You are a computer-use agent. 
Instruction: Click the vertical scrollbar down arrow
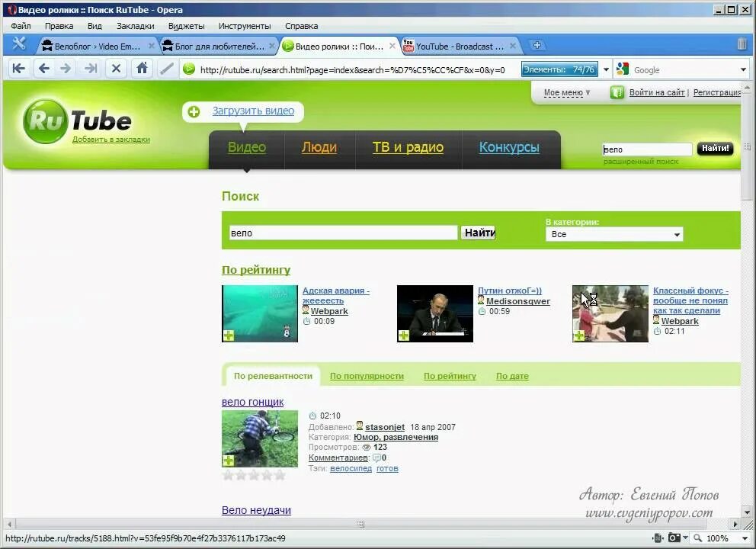[x=747, y=512]
